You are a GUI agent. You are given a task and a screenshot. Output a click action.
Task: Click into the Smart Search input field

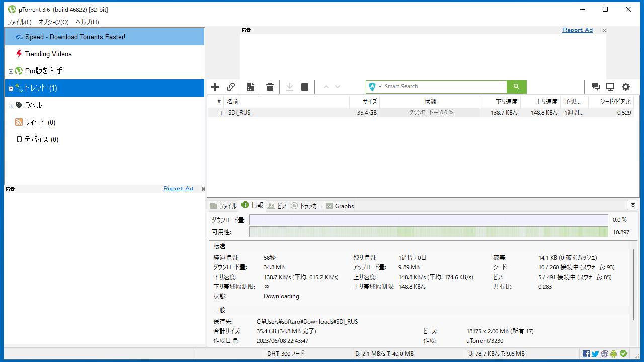[x=445, y=87]
